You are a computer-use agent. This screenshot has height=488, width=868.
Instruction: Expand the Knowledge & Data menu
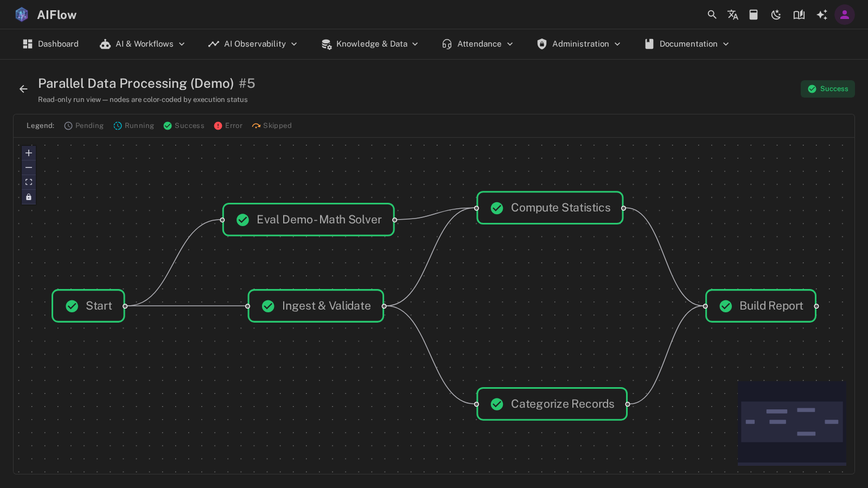pyautogui.click(x=369, y=44)
